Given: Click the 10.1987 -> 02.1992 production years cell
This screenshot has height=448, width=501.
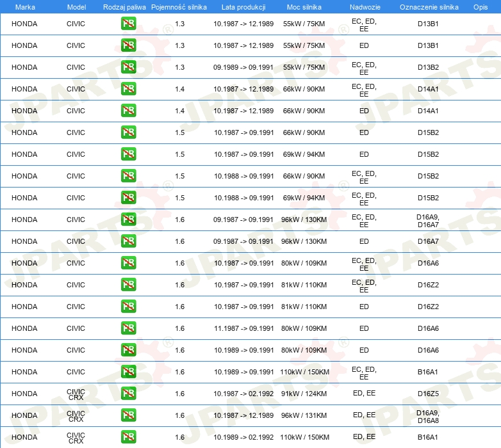Looking at the screenshot, I should pyautogui.click(x=243, y=394).
